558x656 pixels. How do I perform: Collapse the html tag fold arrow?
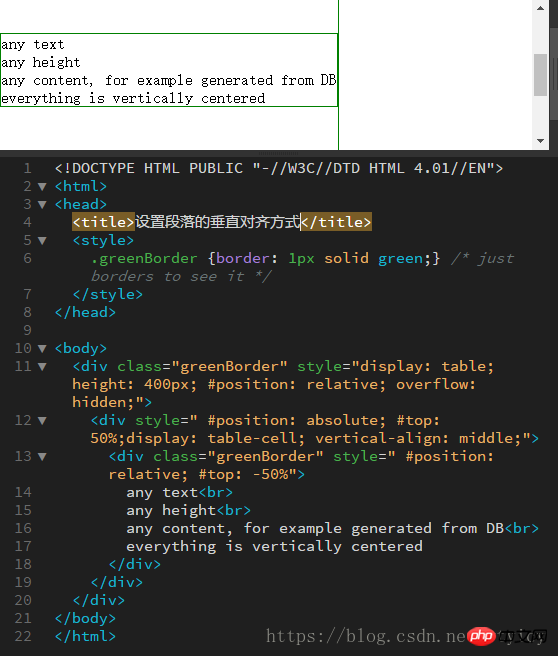(42, 187)
